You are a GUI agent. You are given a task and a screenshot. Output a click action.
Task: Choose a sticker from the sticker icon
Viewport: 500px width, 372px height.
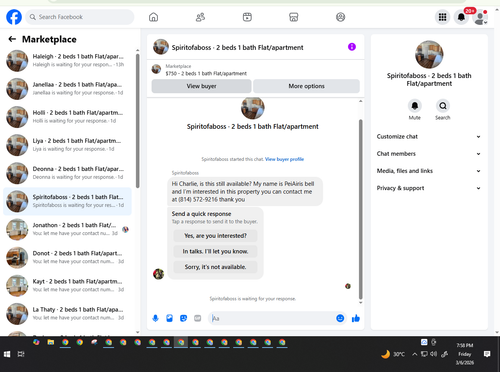(183, 318)
